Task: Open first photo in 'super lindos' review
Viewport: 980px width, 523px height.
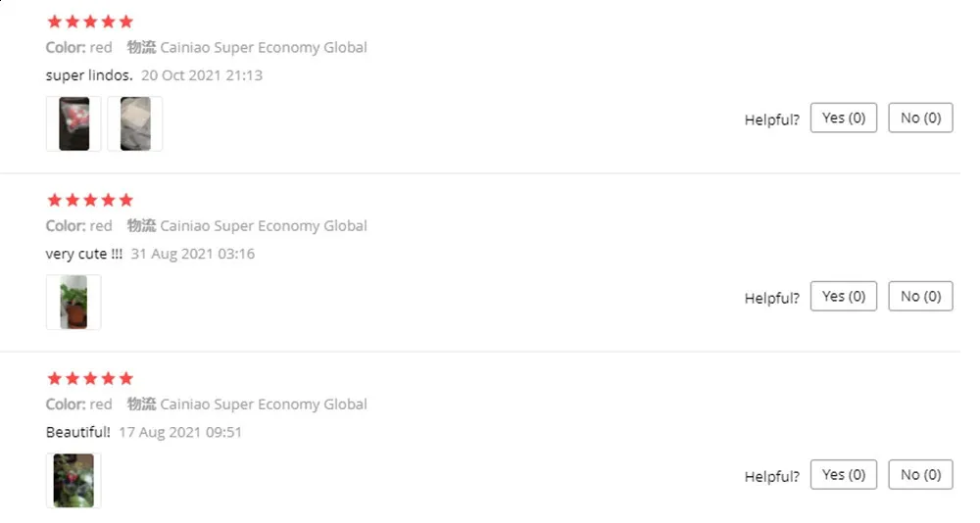Action: pos(73,123)
